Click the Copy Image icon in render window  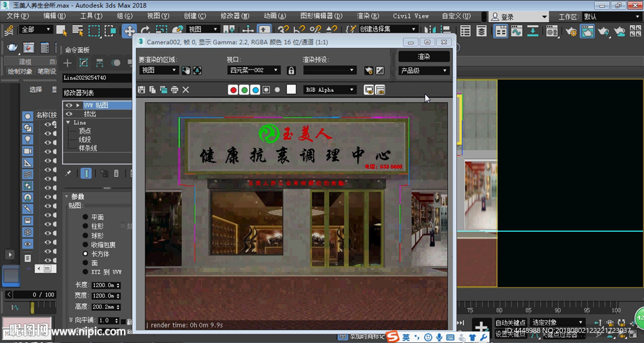(x=152, y=90)
